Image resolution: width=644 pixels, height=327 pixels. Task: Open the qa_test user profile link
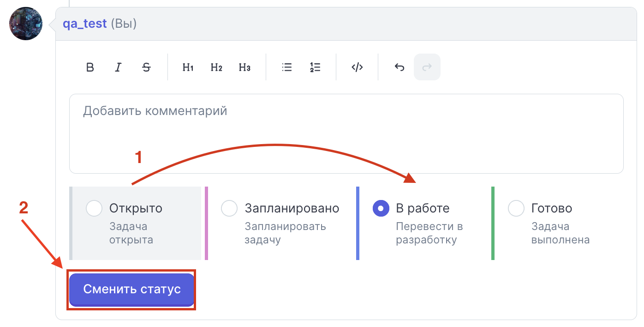tap(85, 24)
